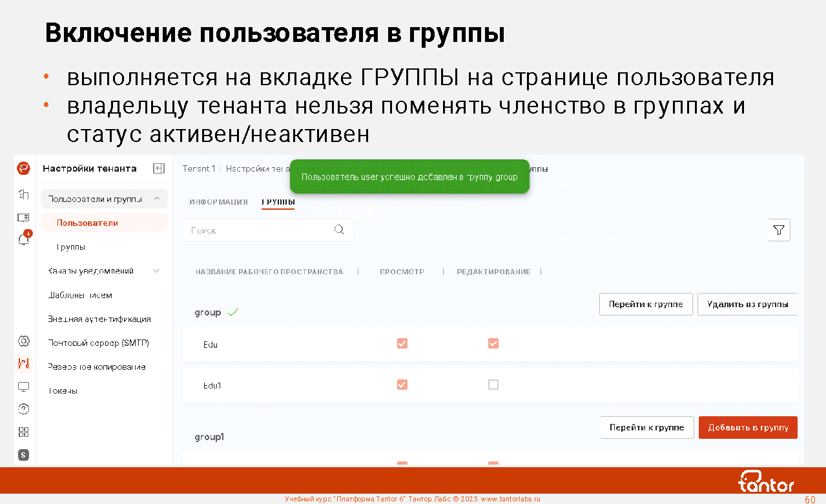Image resolution: width=826 pixels, height=504 pixels.
Task: Toggle Edu editing permission checkbox
Action: click(x=493, y=343)
